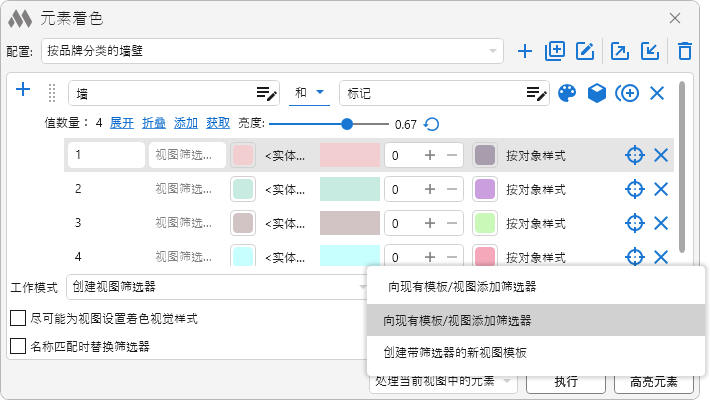
Task: Click the target icon in row 1
Action: 634,155
